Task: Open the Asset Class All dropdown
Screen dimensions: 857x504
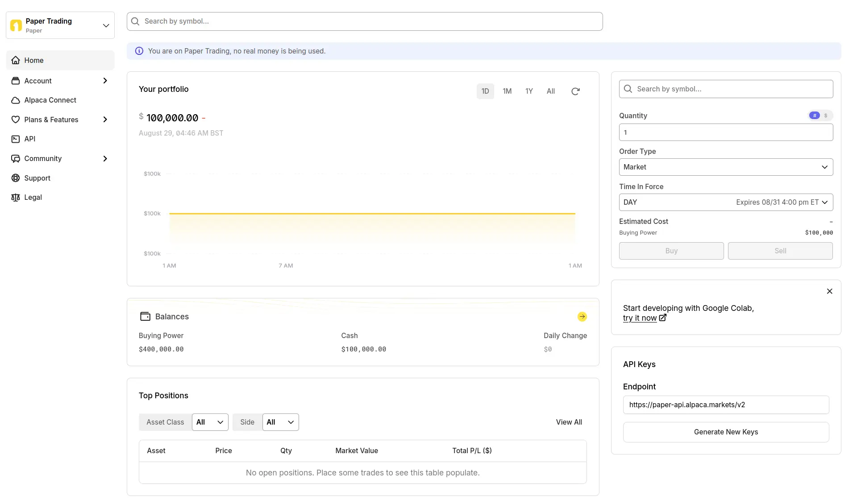Action: tap(210, 422)
